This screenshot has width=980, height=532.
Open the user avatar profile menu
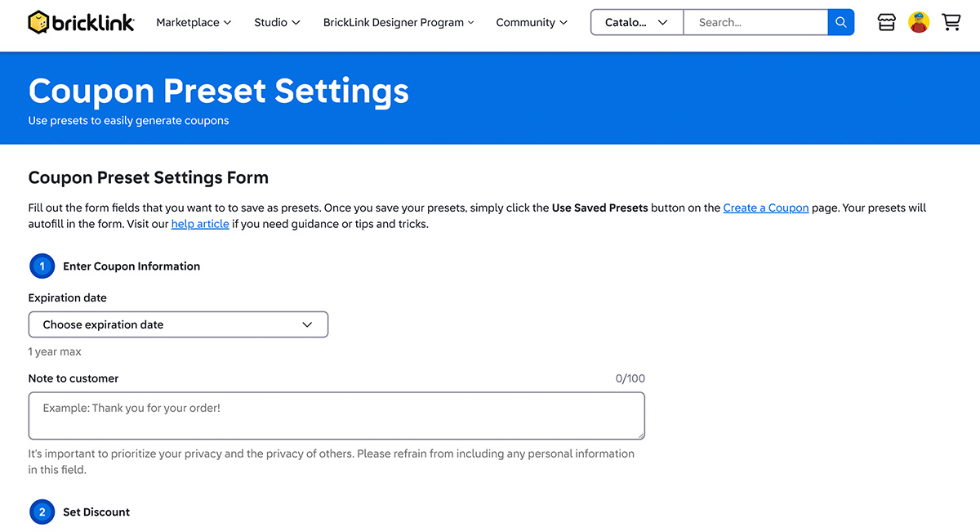point(919,23)
